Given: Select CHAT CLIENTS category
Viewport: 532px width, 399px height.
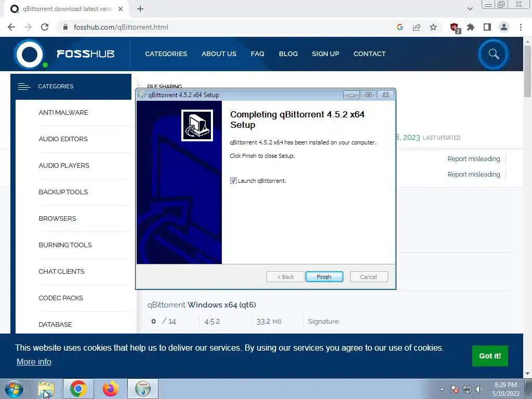Looking at the screenshot, I should 61,271.
